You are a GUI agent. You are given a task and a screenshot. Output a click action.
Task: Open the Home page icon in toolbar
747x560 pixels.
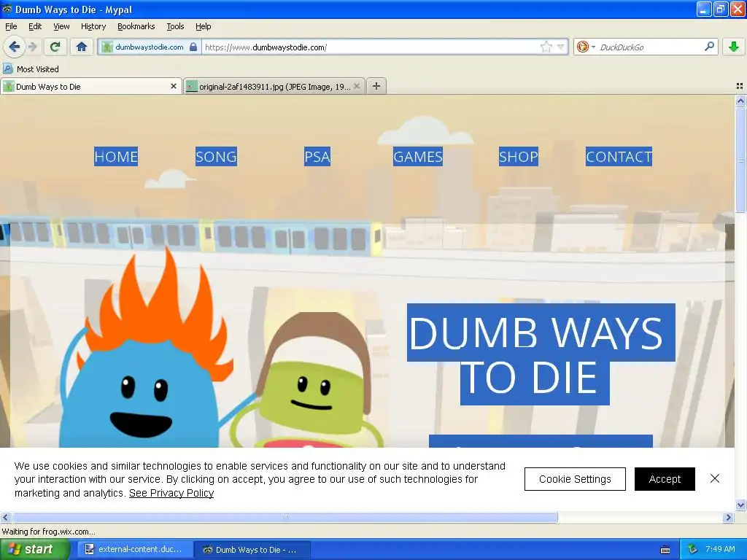[x=82, y=47]
